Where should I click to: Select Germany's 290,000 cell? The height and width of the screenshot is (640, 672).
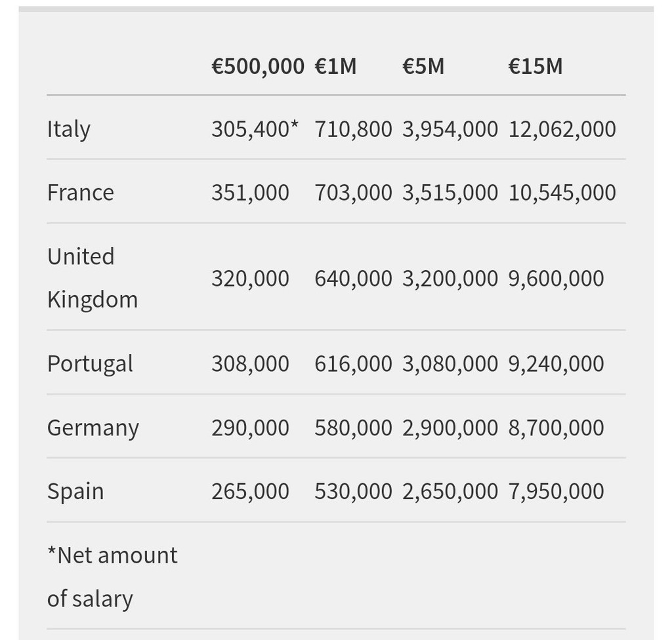(250, 428)
